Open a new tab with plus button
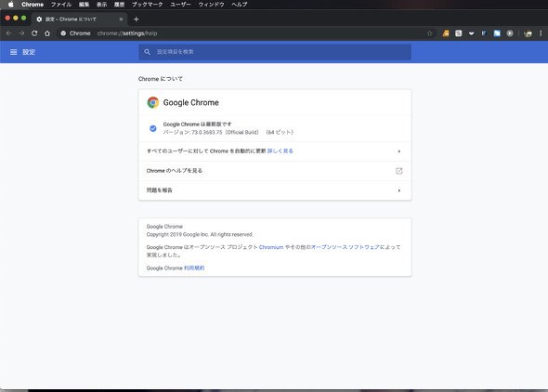This screenshot has width=548, height=392. click(x=137, y=20)
